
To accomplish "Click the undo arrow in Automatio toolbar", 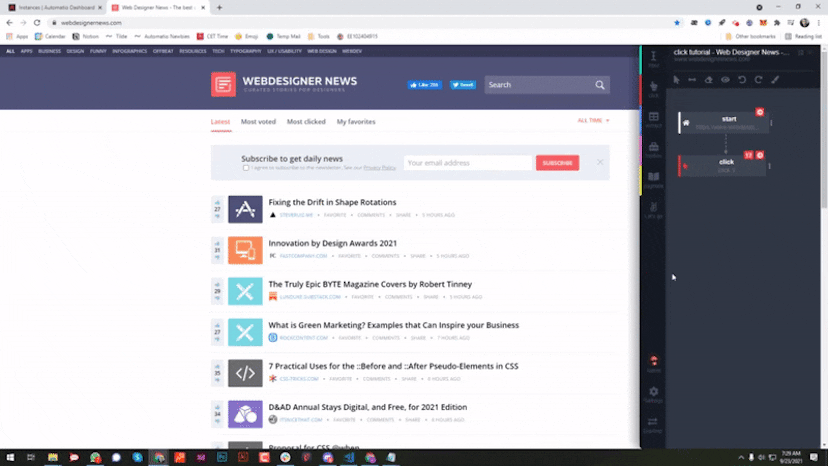I will pos(742,80).
